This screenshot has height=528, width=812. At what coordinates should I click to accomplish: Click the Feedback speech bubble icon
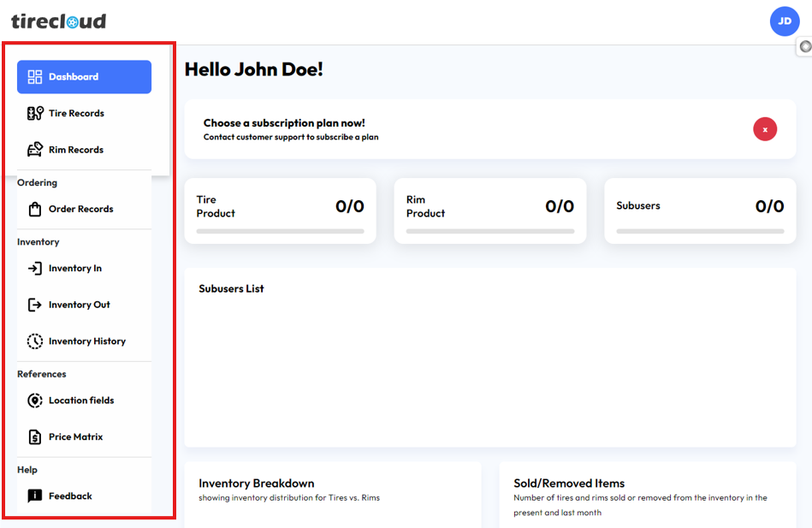(35, 495)
